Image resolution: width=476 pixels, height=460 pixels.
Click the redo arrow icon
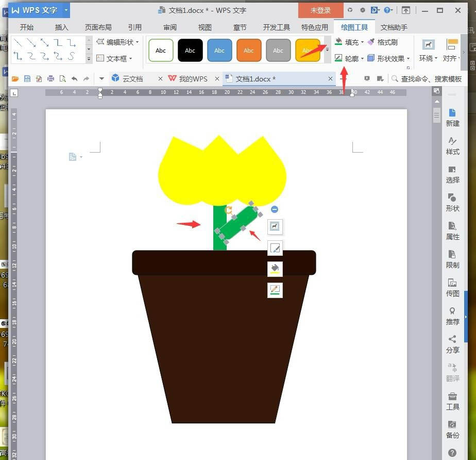(x=86, y=79)
